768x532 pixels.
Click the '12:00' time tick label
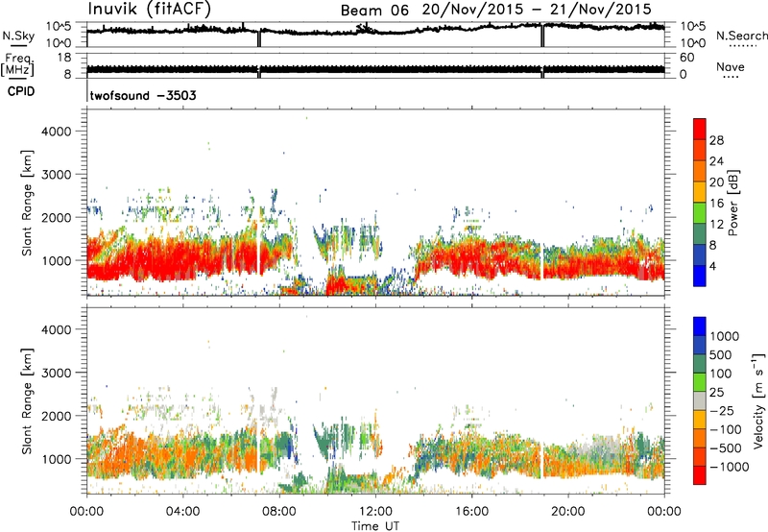375,512
